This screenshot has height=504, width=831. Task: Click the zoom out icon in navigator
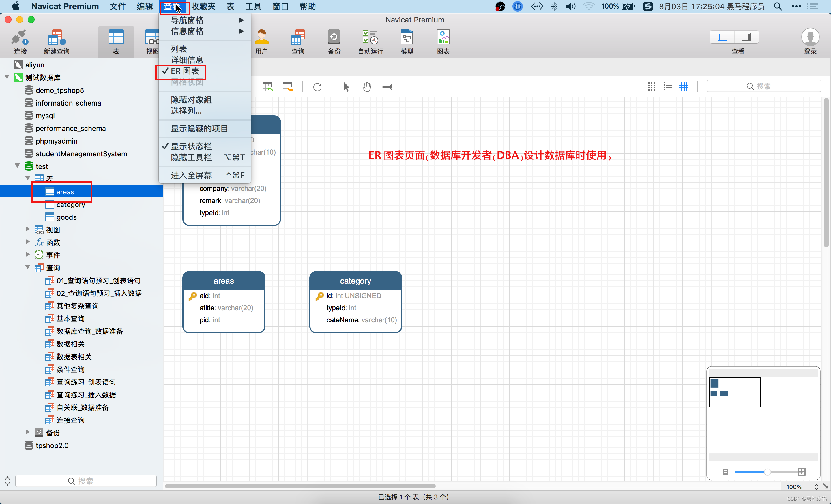coord(725,472)
